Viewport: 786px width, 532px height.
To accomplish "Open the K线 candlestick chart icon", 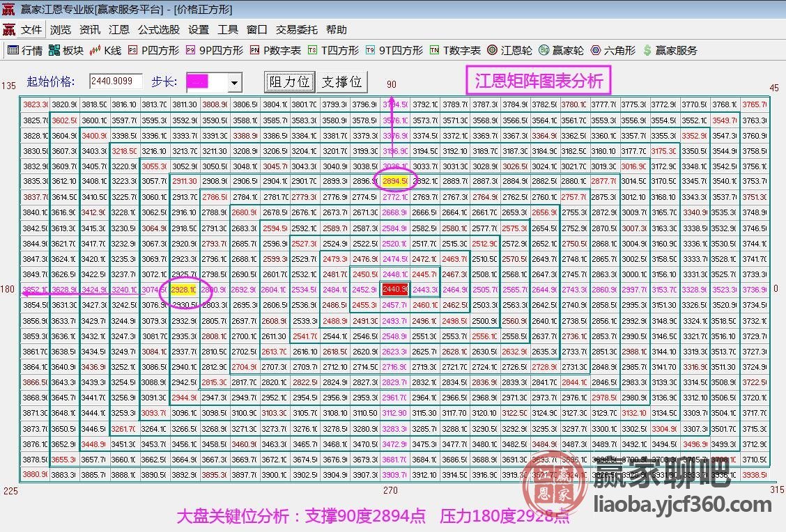I will (x=95, y=50).
